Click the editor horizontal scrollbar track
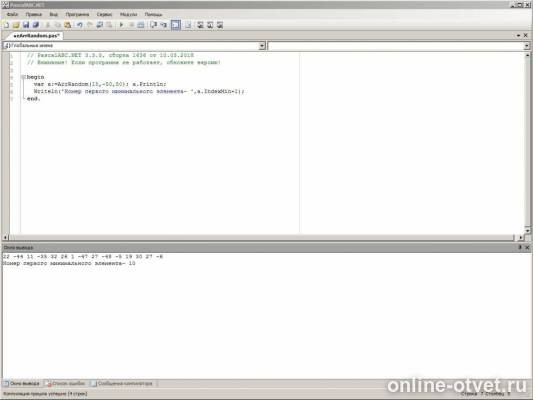The width and height of the screenshot is (533, 400). click(262, 237)
